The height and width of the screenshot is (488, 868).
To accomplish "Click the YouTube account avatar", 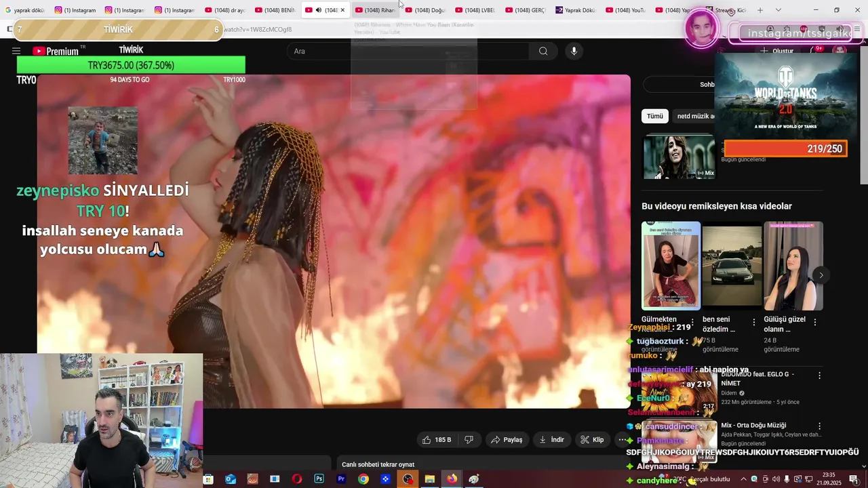I will coord(840,51).
